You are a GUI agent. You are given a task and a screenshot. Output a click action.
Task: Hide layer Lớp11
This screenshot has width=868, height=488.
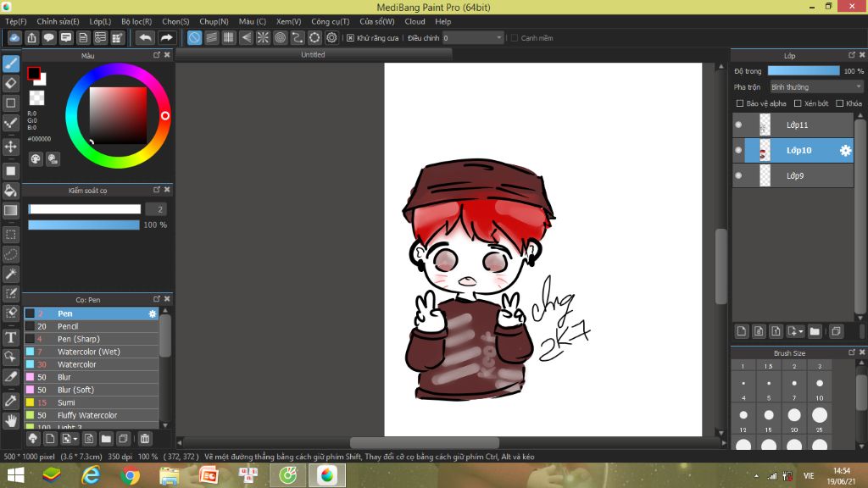coord(738,125)
